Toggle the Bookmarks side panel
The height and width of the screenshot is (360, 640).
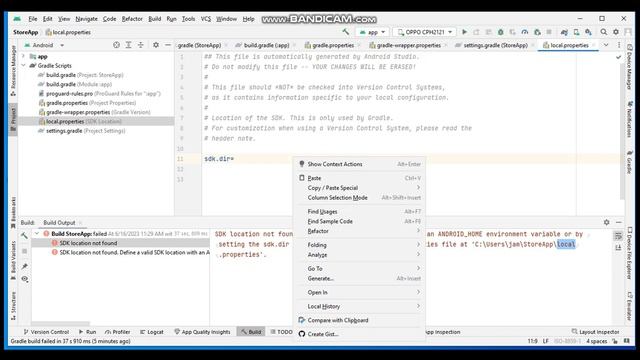[13, 212]
